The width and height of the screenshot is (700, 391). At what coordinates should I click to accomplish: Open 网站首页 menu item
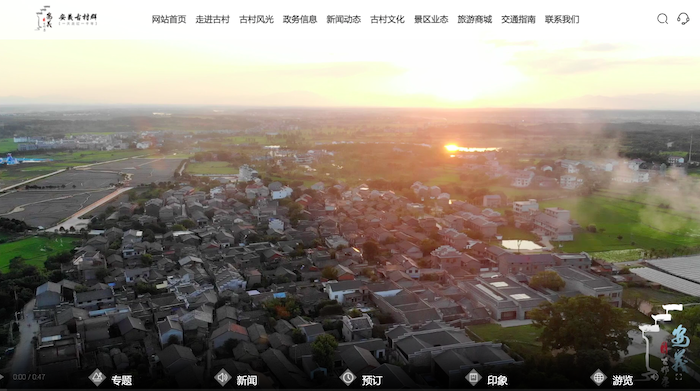click(x=169, y=19)
